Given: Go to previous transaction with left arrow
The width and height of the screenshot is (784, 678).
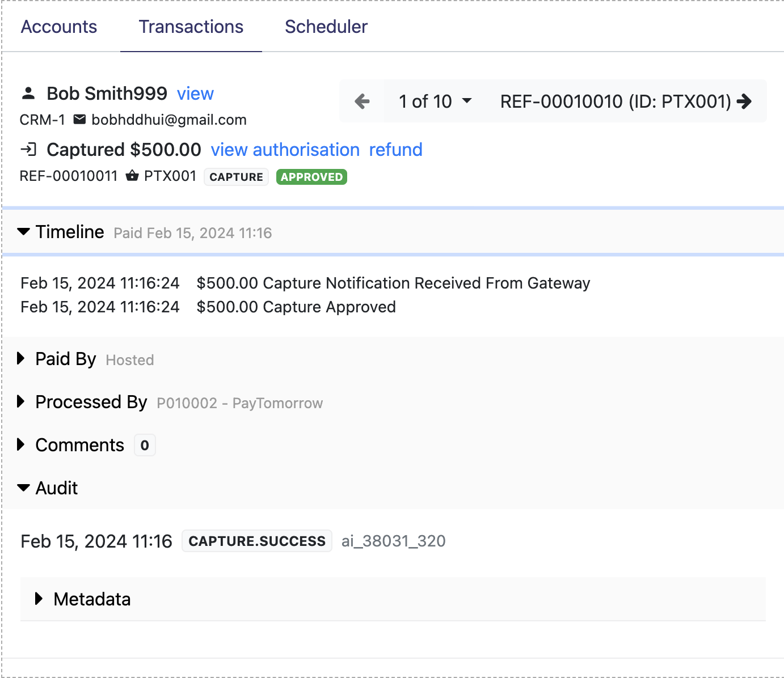Looking at the screenshot, I should click(x=362, y=101).
